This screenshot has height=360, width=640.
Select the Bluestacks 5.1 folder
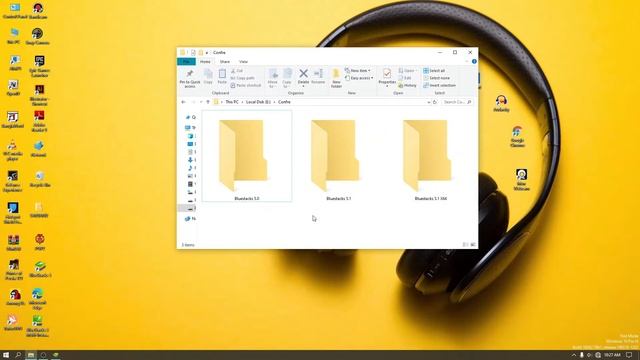pyautogui.click(x=338, y=159)
